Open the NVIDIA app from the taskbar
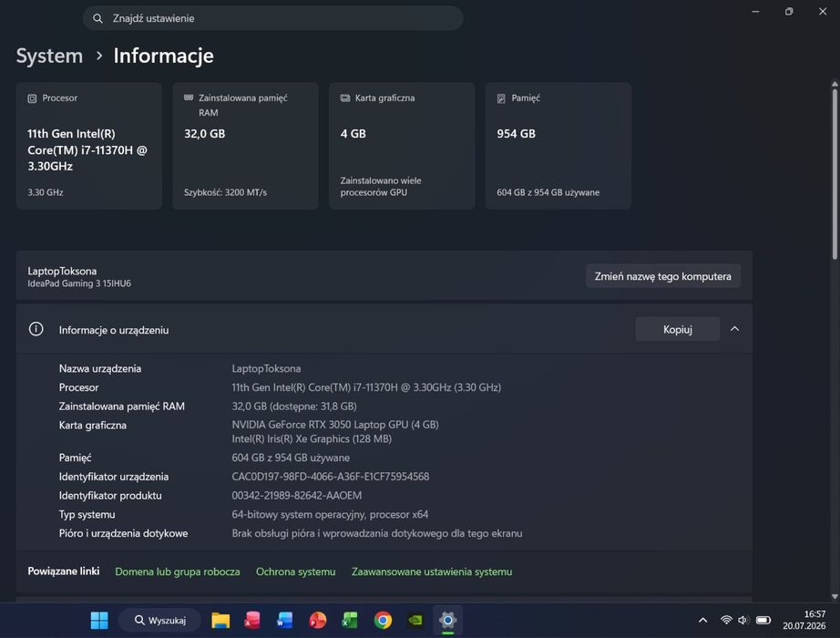The width and height of the screenshot is (840, 638). click(x=415, y=621)
